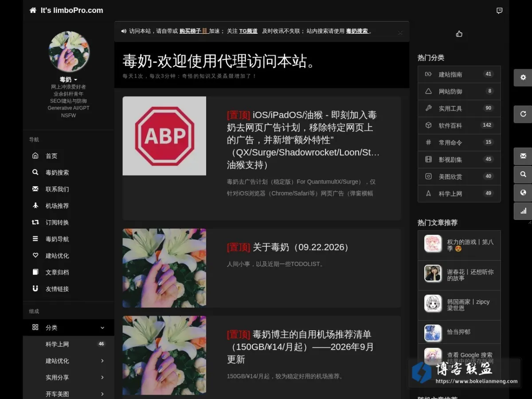Click the speaker icon in announcement bar
Viewport: 532px width, 399px height.
124,31
